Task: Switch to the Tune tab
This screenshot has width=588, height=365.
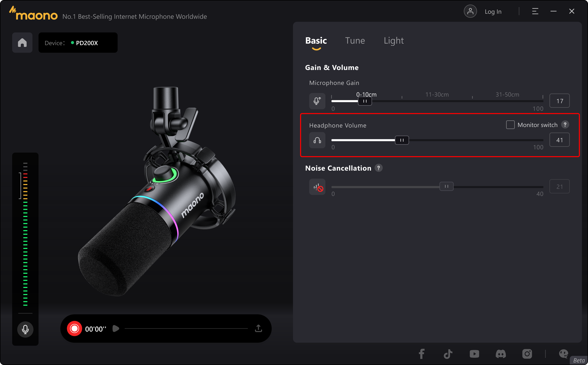Action: [x=355, y=40]
